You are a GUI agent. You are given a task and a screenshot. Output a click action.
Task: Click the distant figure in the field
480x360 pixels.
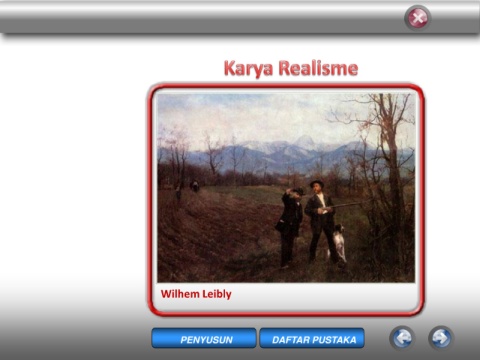[195, 186]
